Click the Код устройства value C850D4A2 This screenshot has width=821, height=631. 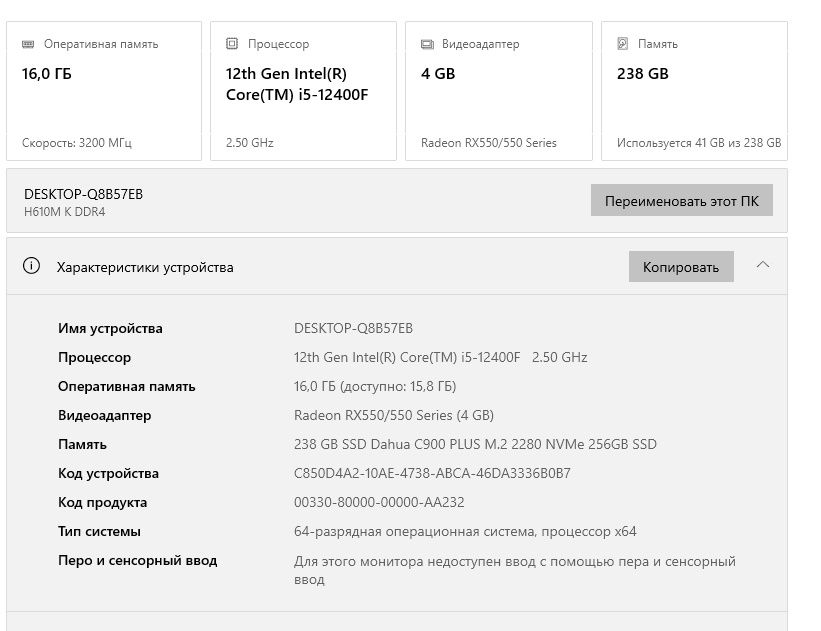click(432, 474)
